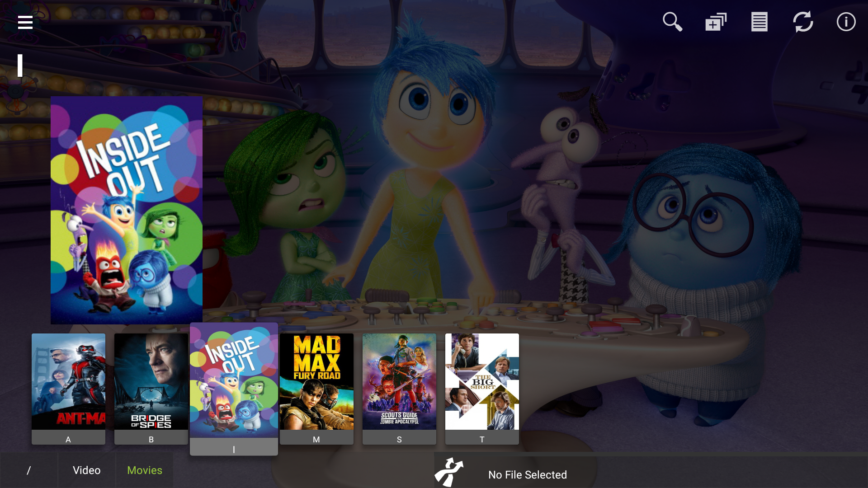Open the Ant-Man poster thumbnail

point(68,381)
